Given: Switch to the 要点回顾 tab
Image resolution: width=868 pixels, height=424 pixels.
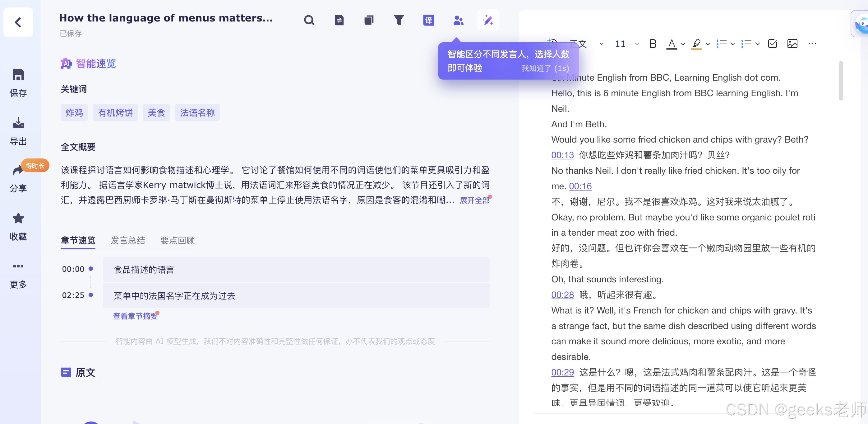Looking at the screenshot, I should pos(178,241).
